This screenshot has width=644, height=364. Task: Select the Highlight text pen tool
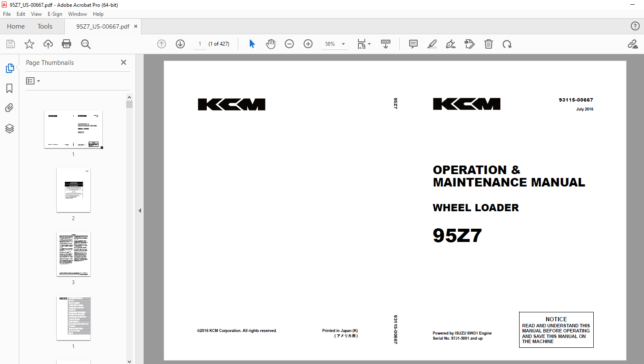click(x=432, y=44)
